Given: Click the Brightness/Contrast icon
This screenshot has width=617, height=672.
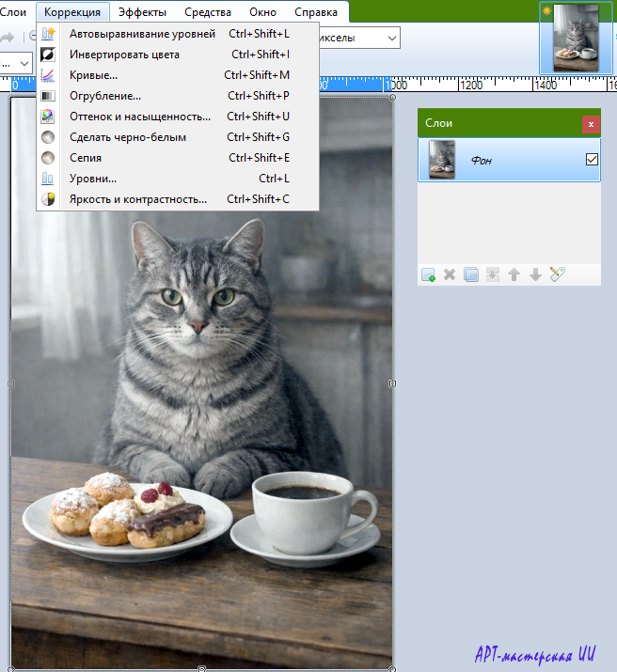Looking at the screenshot, I should [48, 199].
